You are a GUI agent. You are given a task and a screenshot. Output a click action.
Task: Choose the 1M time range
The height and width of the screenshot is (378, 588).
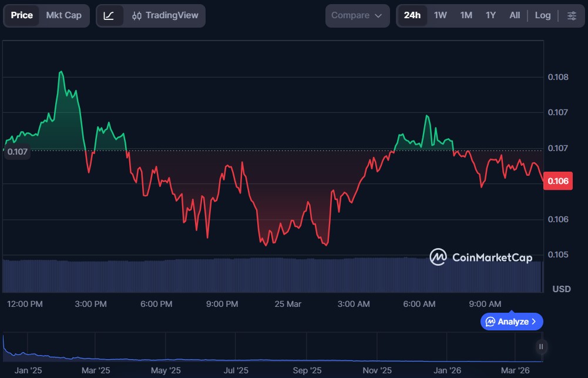pos(466,15)
